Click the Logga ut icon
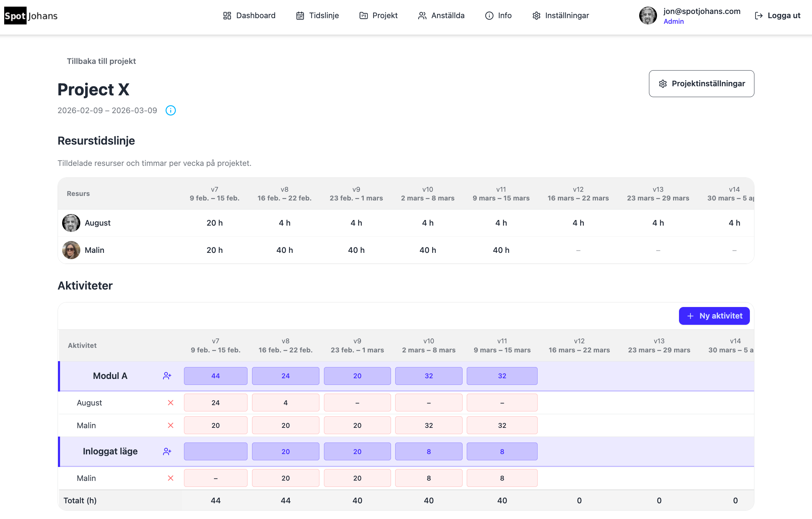This screenshot has width=812, height=519. 758,16
